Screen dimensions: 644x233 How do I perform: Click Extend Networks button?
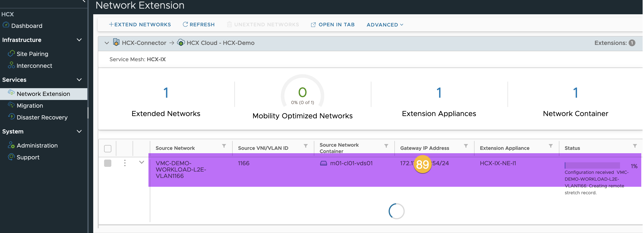click(x=140, y=24)
